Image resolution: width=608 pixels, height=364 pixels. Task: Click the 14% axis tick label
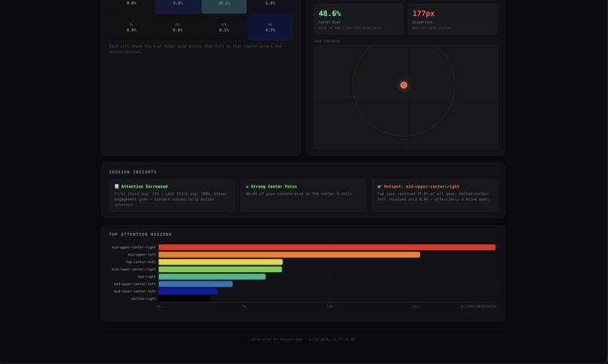coord(329,306)
